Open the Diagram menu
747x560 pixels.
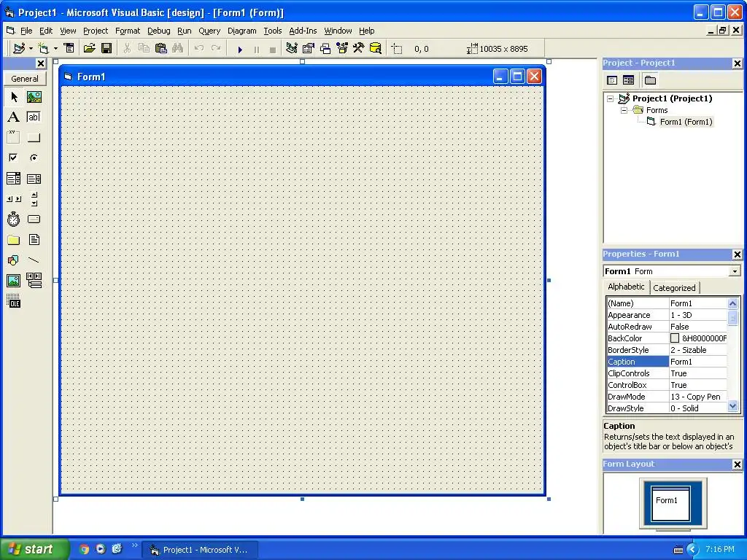[241, 31]
